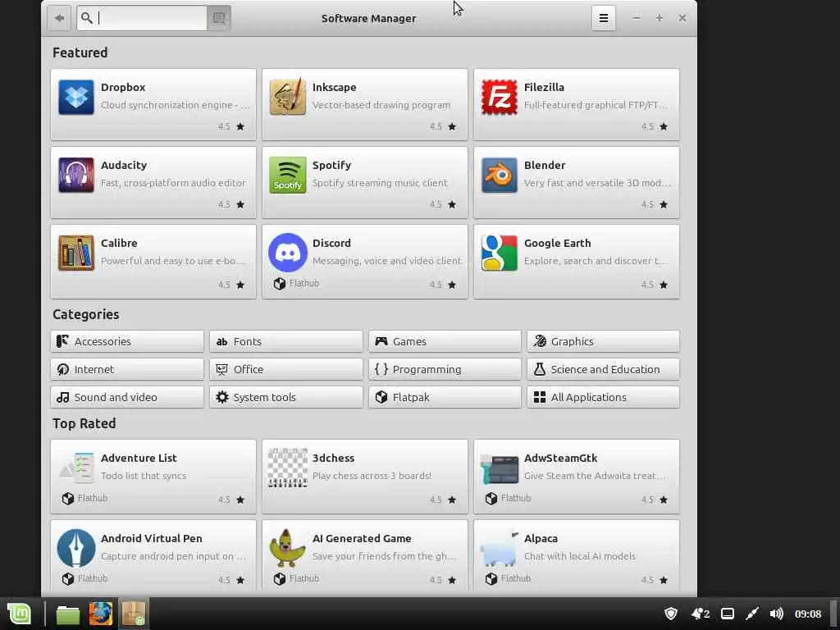Viewport: 840px width, 630px height.
Task: Open the hamburger menu
Action: (603, 18)
